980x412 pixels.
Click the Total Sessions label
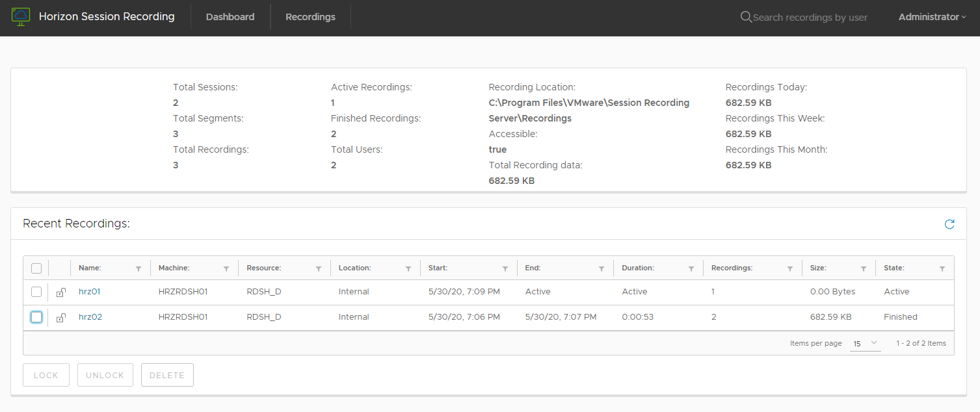pyautogui.click(x=205, y=87)
